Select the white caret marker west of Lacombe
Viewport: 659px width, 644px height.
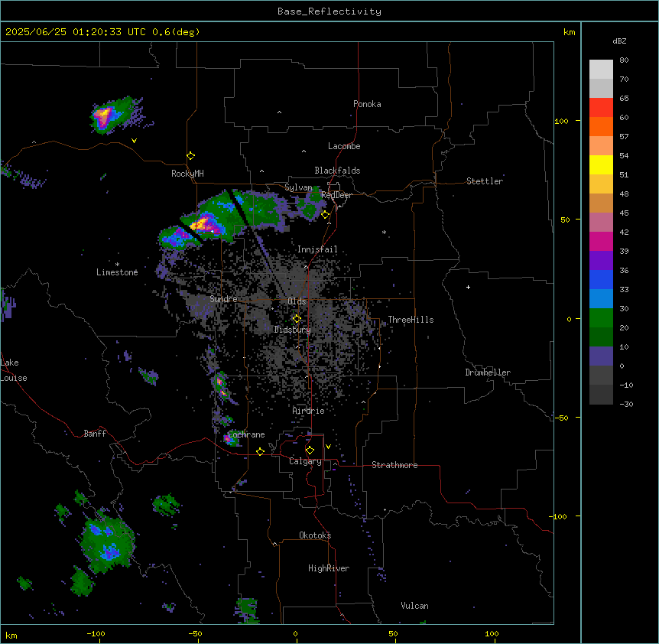(x=304, y=151)
